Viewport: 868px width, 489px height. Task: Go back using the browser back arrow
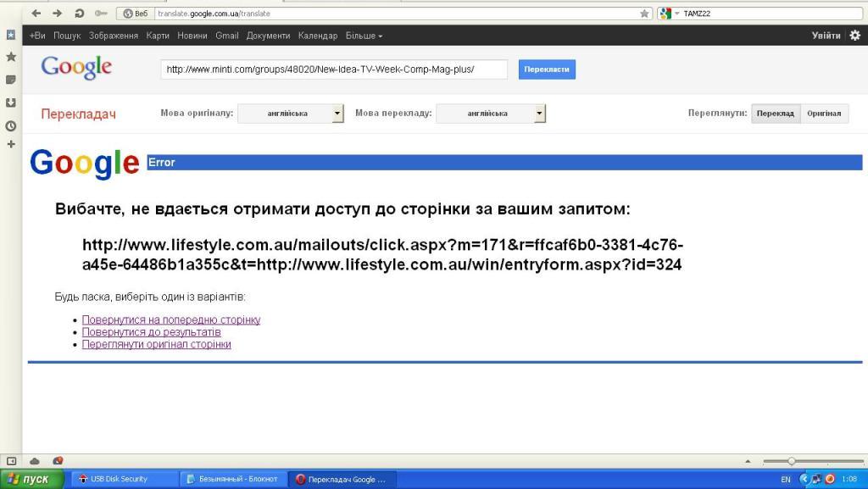pyautogui.click(x=36, y=14)
